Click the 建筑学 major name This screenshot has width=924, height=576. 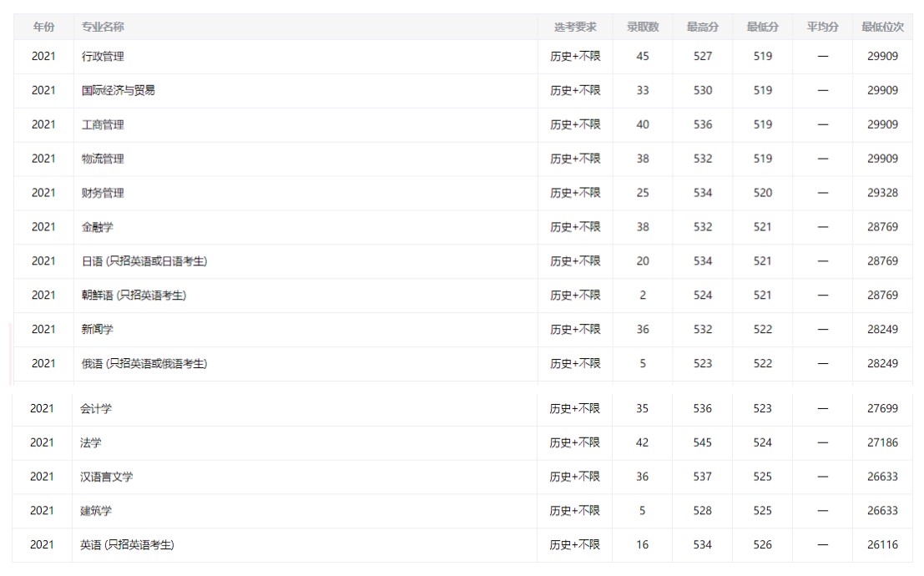pos(96,511)
